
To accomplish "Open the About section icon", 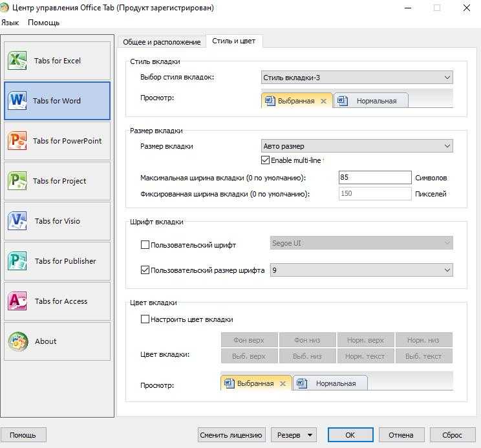I will coord(18,341).
